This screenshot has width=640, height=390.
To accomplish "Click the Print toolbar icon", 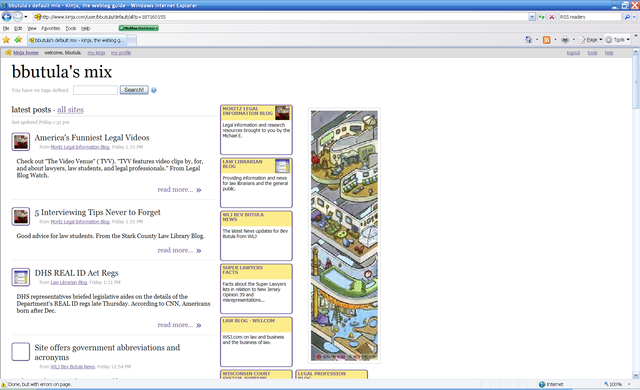I will (x=565, y=40).
